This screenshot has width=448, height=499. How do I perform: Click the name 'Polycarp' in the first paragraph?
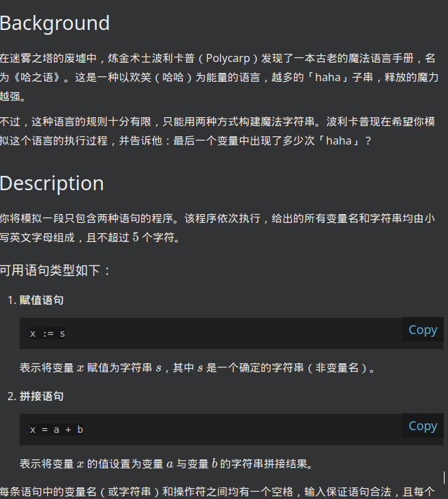pos(228,58)
